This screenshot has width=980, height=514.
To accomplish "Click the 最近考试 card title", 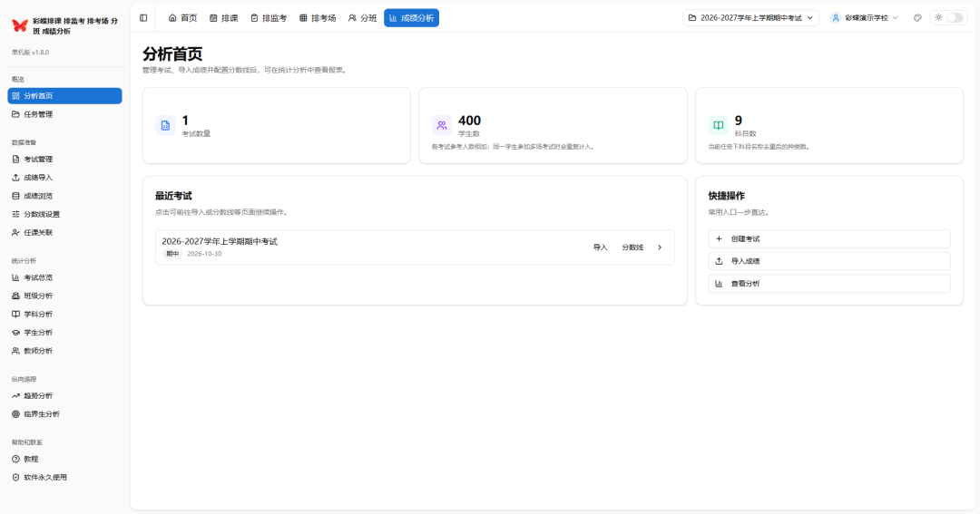I will click(x=173, y=196).
